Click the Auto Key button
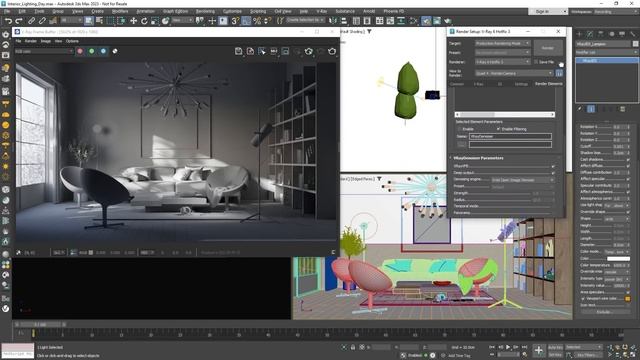The width and height of the screenshot is (640, 360). tap(555, 347)
